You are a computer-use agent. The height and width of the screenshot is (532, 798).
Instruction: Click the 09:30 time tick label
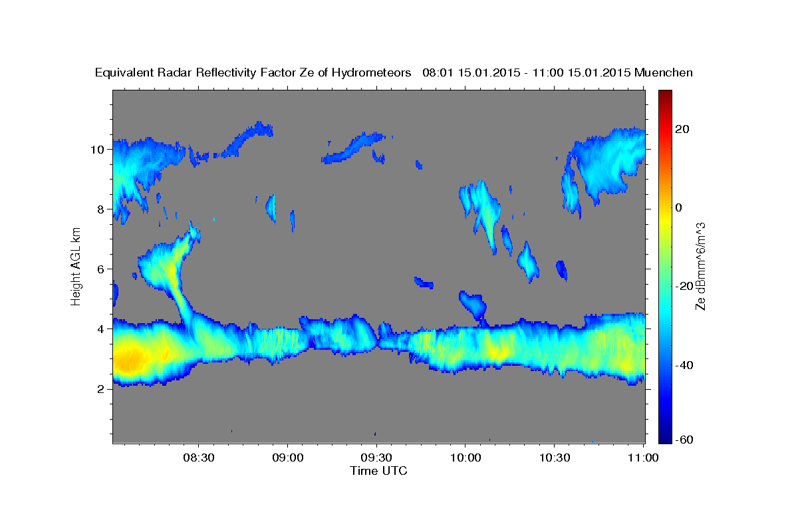tap(376, 458)
